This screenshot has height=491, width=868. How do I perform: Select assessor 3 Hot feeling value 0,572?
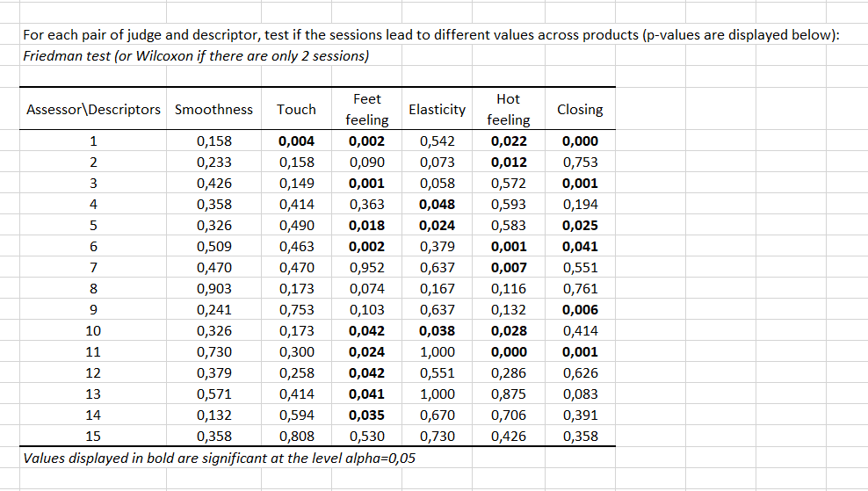[509, 184]
